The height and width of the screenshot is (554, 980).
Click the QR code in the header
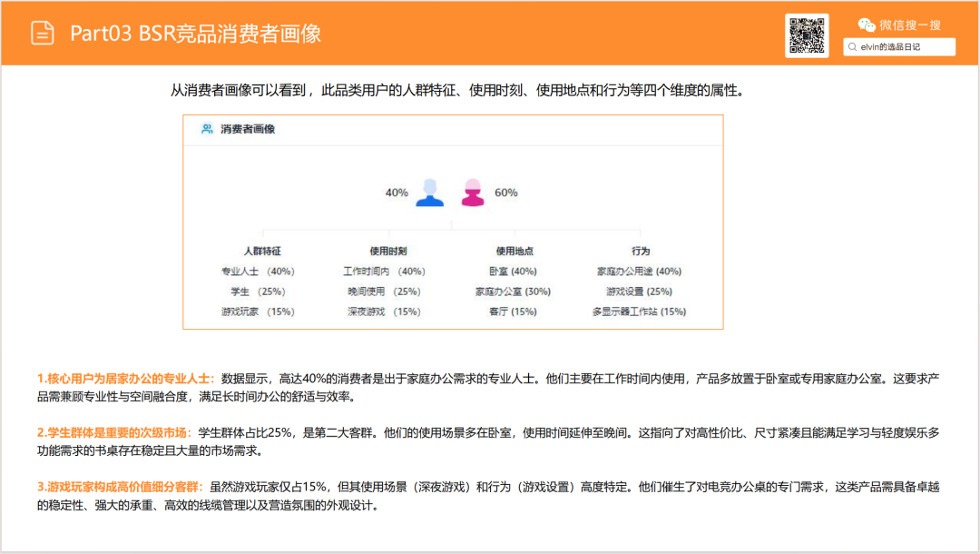806,35
